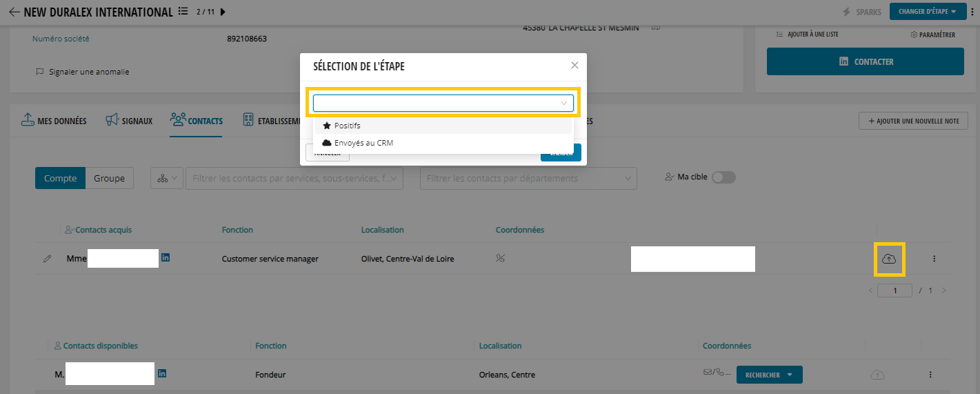Click the cloud icon beside Envoyés au CRM
Image resolution: width=980 pixels, height=394 pixels.
tap(327, 143)
